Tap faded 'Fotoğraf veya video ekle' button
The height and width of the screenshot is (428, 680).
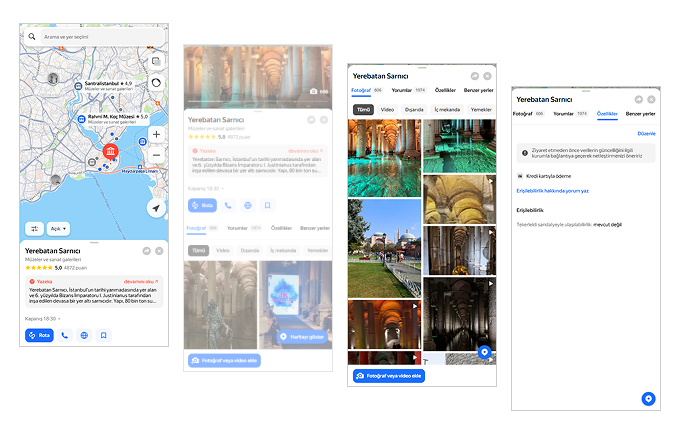point(224,361)
